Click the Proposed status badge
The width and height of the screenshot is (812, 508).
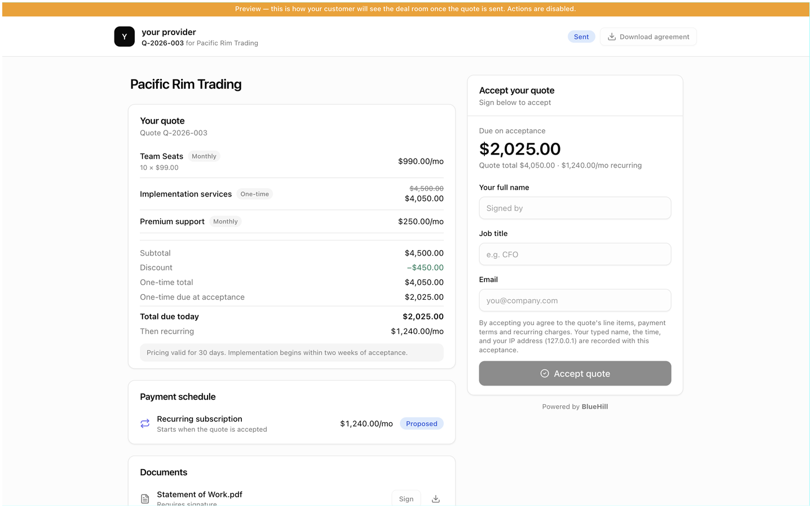[421, 424]
